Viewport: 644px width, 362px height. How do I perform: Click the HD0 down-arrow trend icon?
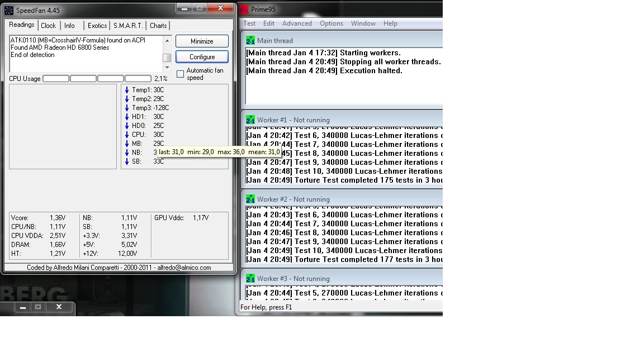[x=127, y=126]
